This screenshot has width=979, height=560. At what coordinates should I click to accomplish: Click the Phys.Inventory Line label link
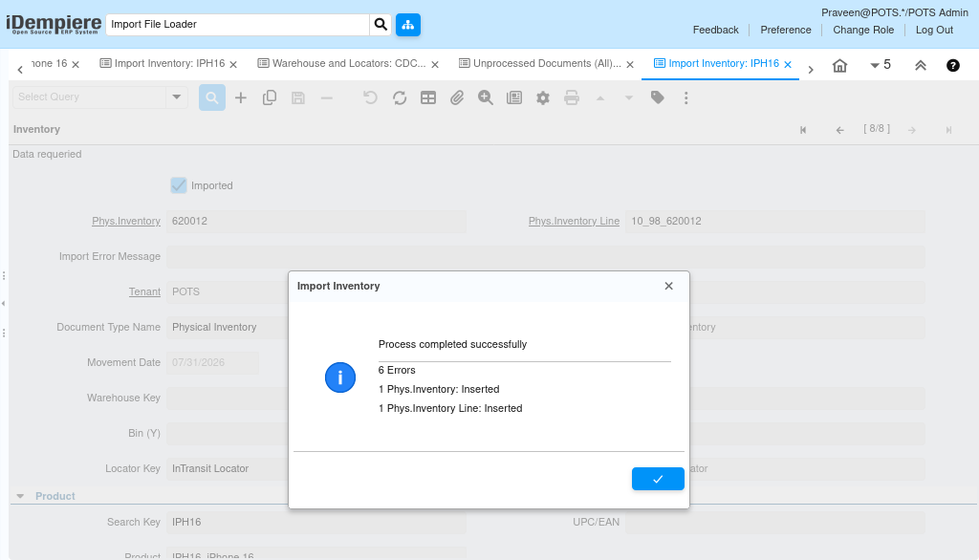pos(574,221)
